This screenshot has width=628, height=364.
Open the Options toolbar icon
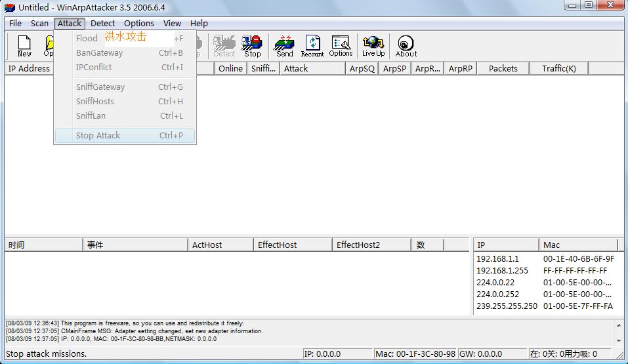(341, 46)
